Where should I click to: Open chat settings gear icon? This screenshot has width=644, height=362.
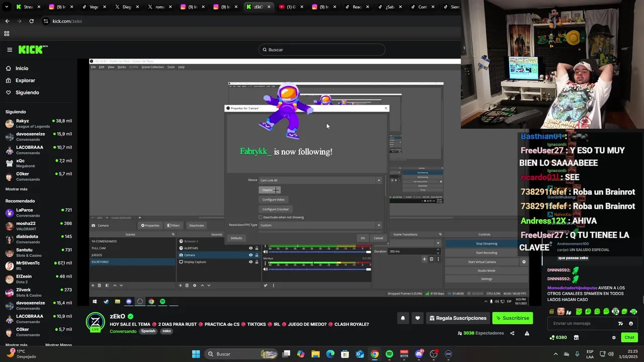(x=613, y=337)
